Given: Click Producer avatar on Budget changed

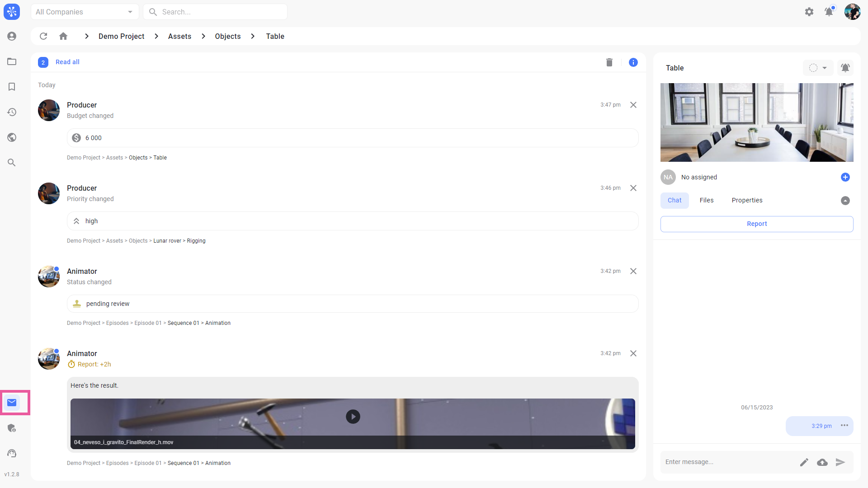Looking at the screenshot, I should (49, 110).
